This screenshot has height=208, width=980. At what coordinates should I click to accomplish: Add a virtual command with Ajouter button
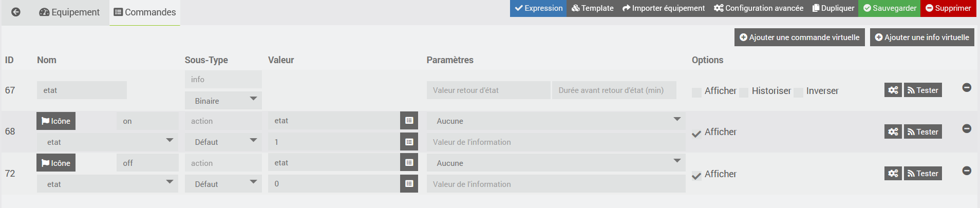pos(799,37)
